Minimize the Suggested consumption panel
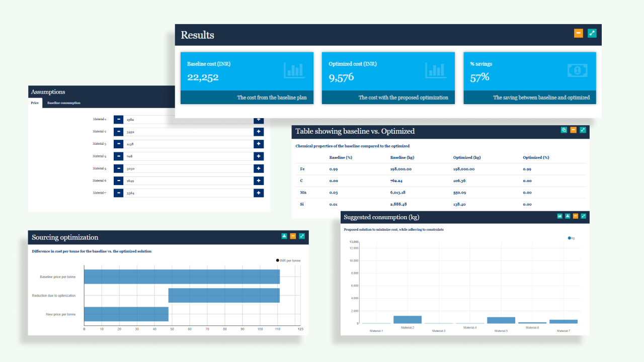The image size is (644, 362). (x=576, y=216)
